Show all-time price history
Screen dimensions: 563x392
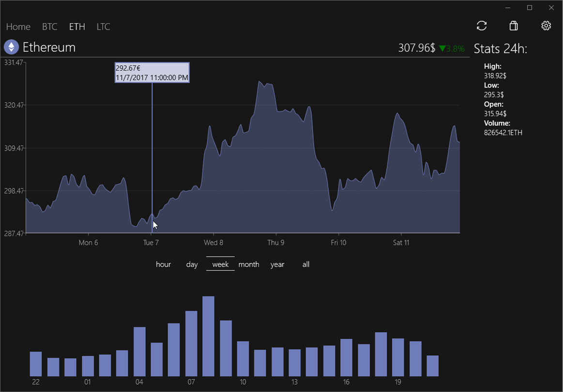point(305,264)
